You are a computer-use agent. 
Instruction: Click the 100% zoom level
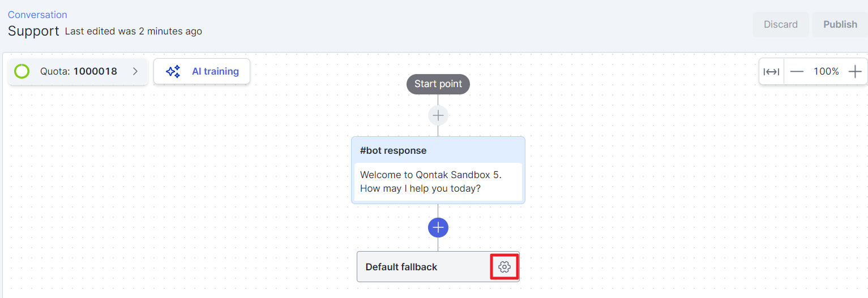pyautogui.click(x=826, y=72)
